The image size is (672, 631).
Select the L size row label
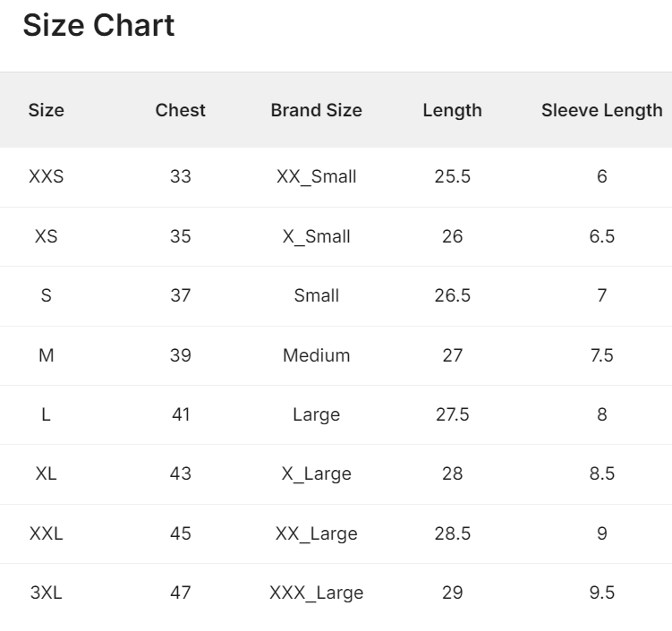pyautogui.click(x=47, y=414)
